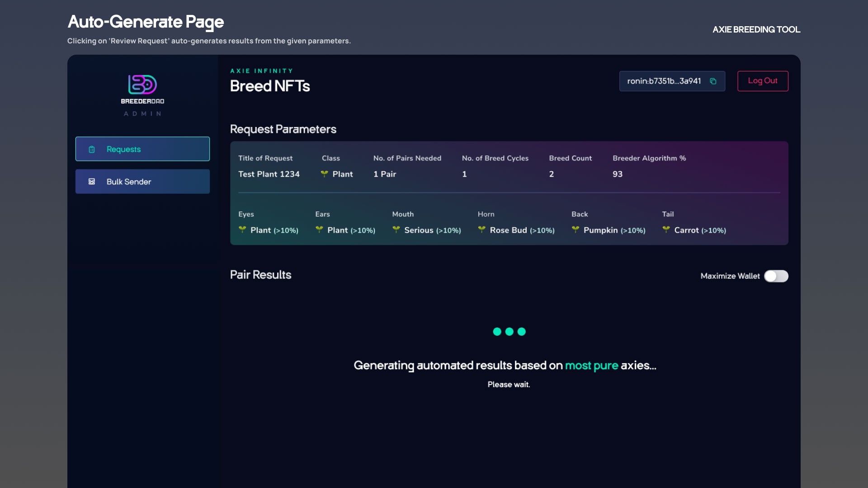This screenshot has height=488, width=868.
Task: Click the Ears Plant leaf icon
Action: 319,230
